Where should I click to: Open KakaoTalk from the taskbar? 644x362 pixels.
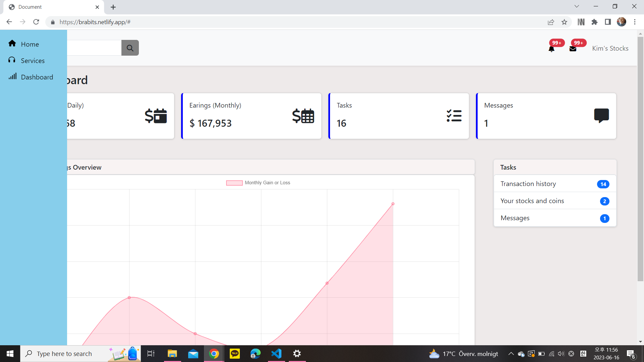235,353
